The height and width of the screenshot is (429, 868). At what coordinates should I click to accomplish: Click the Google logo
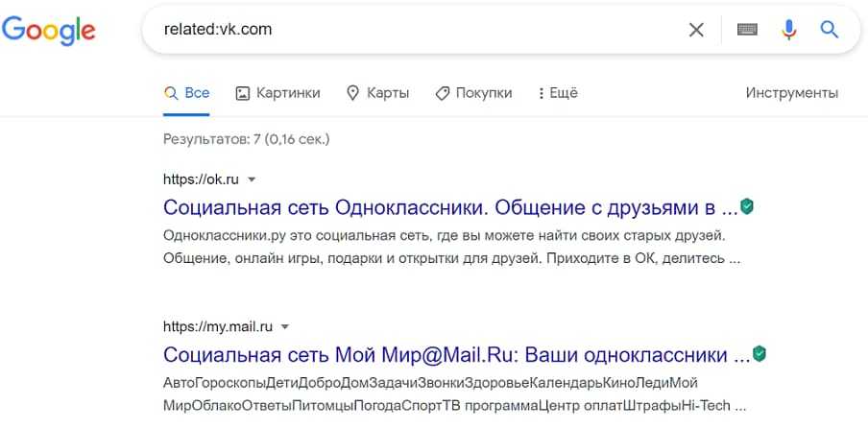tap(49, 30)
